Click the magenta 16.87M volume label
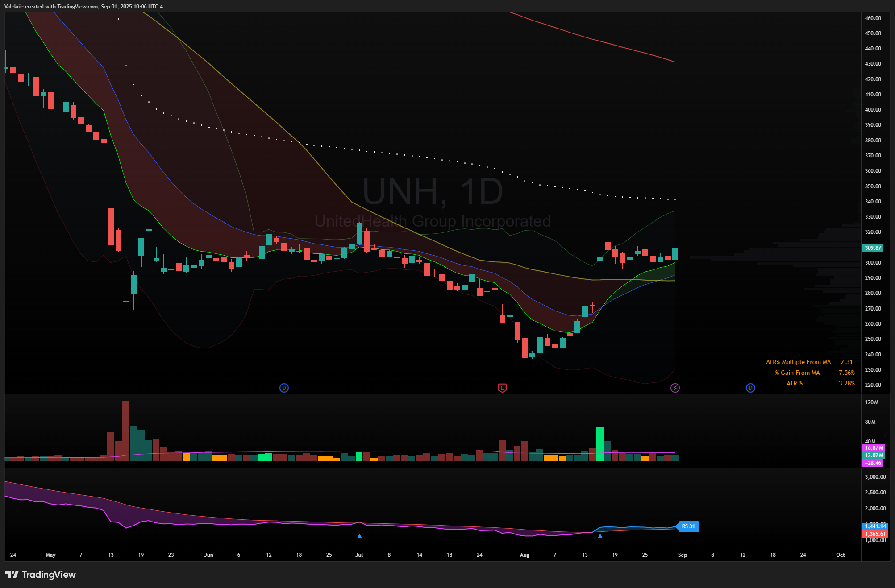 click(873, 448)
